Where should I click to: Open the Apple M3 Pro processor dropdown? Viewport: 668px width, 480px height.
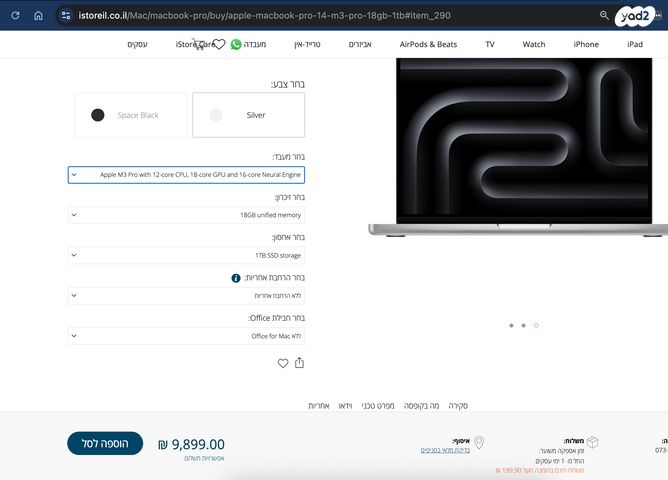(x=186, y=175)
